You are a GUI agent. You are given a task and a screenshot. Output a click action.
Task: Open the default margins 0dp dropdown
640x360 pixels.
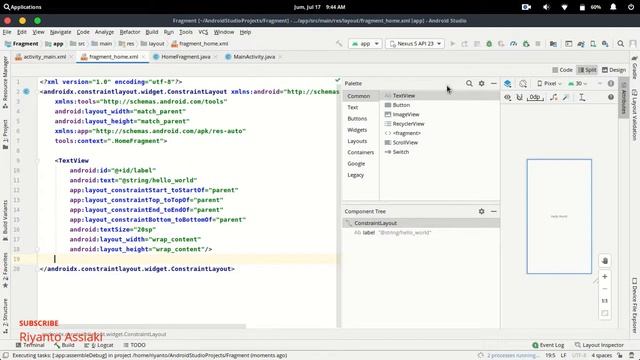(535, 97)
